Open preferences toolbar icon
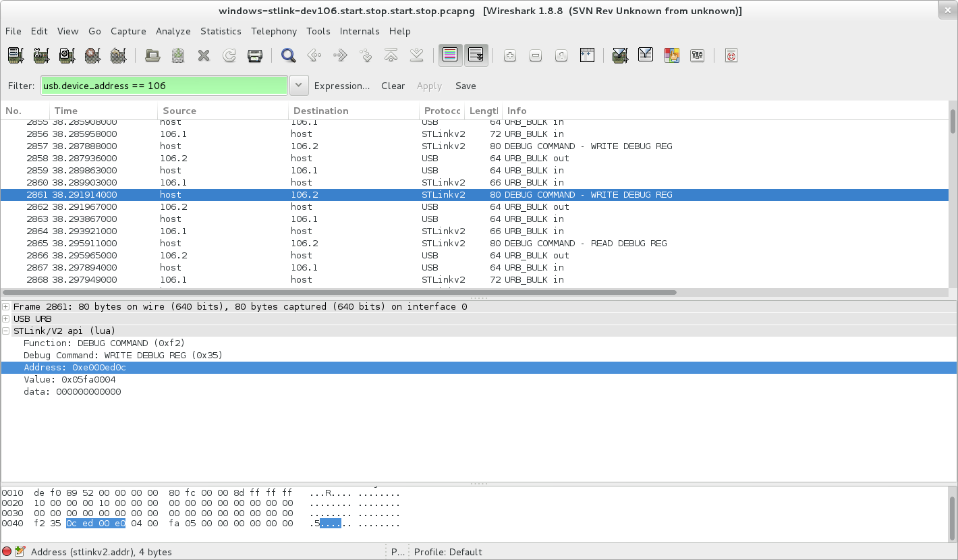 [x=697, y=55]
